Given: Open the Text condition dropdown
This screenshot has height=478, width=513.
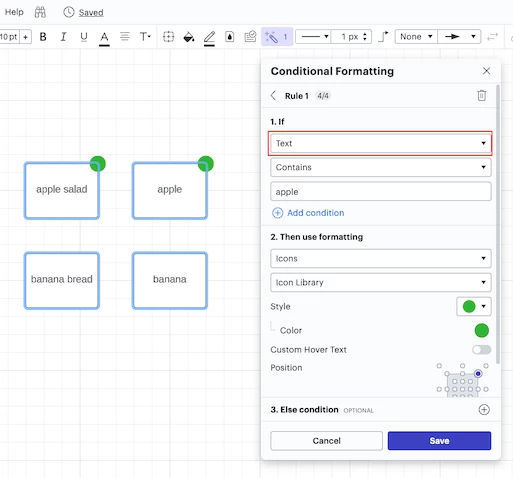Looking at the screenshot, I should [380, 143].
